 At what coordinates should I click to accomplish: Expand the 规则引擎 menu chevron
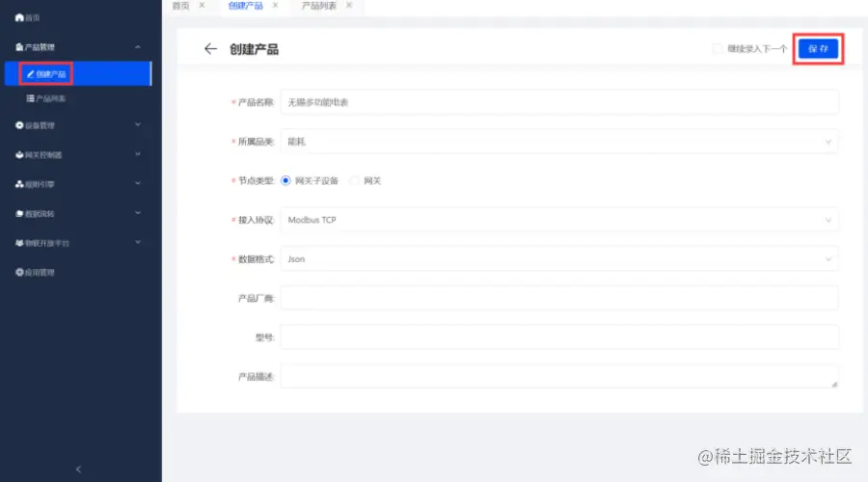(x=138, y=184)
